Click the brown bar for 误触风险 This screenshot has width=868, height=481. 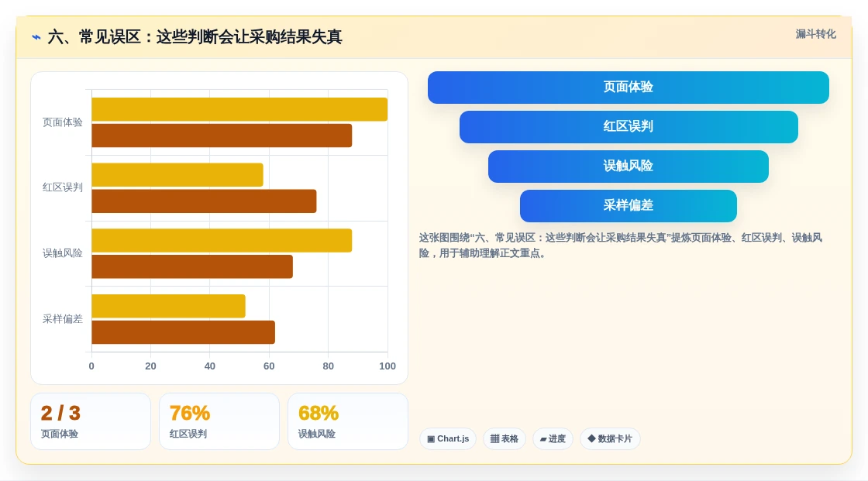192,266
